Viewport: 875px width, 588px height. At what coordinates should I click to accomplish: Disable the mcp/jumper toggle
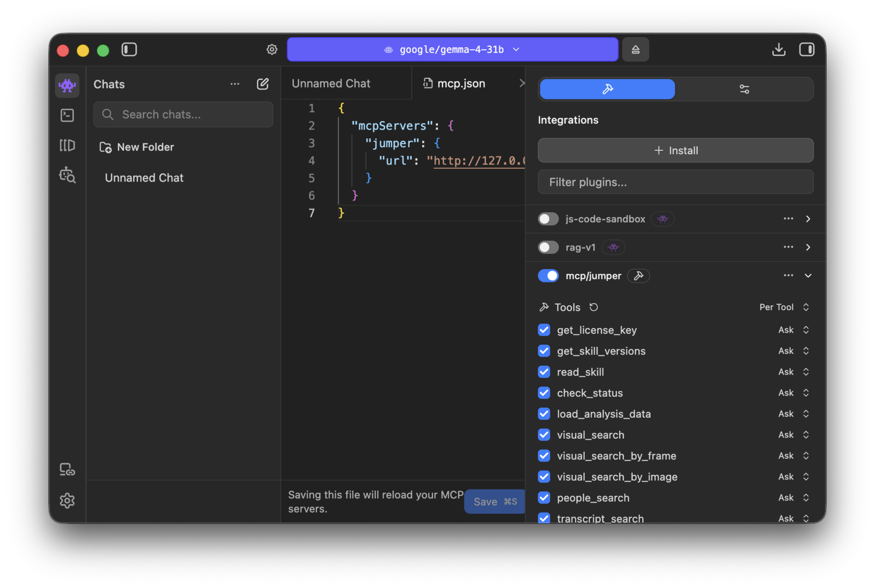pos(548,276)
